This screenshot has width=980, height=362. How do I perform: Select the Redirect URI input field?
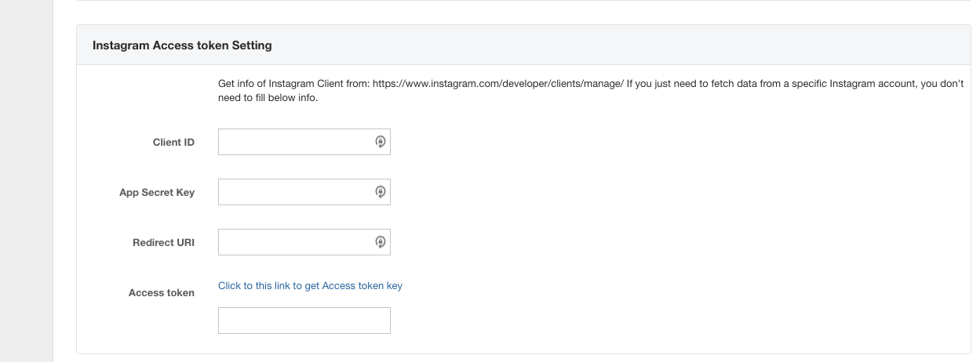(x=294, y=242)
